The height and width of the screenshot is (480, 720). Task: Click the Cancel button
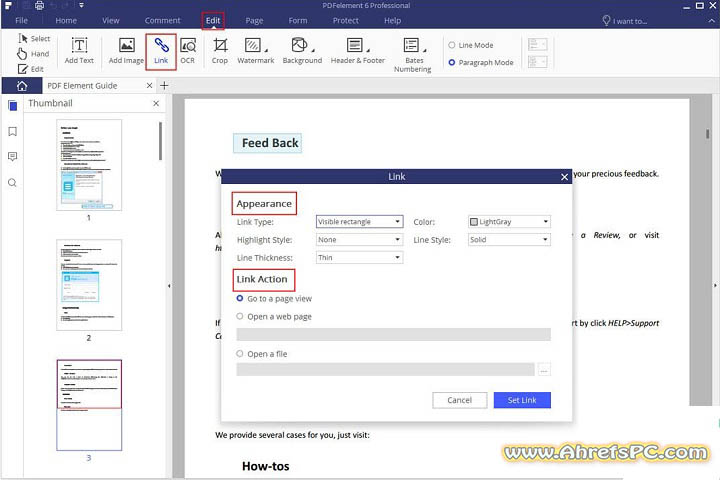point(460,400)
